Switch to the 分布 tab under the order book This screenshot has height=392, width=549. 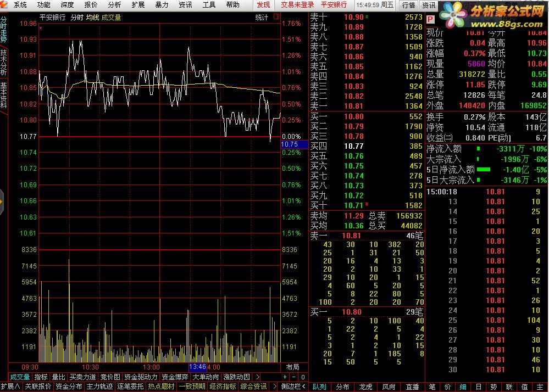point(342,387)
